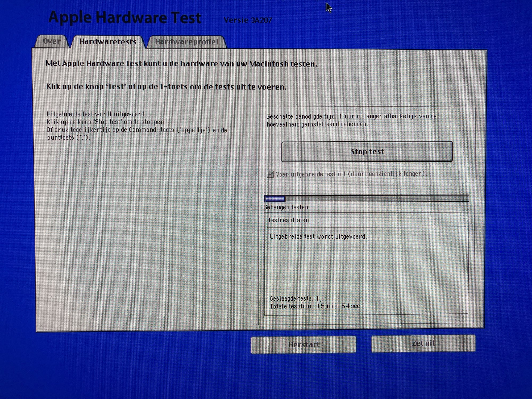Open the Hardwareprofiel tab
The height and width of the screenshot is (399, 532).
(x=186, y=42)
